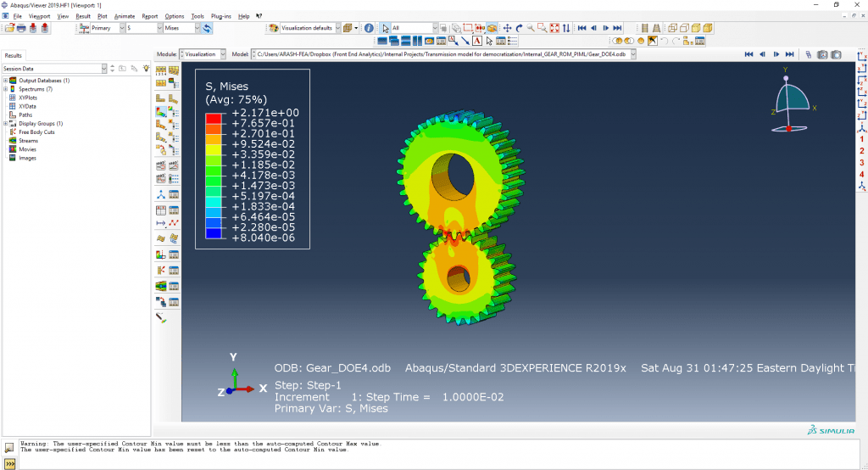The width and height of the screenshot is (868, 470).
Task: Select the Results tab
Action: pyautogui.click(x=13, y=55)
